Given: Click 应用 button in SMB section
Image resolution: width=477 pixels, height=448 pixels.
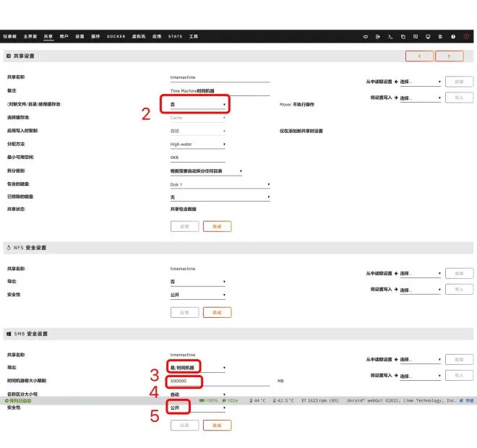Looking at the screenshot, I should click(184, 425).
